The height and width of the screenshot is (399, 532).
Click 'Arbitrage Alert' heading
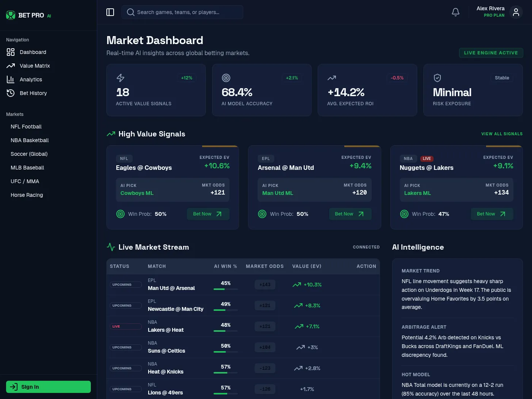pos(424,327)
